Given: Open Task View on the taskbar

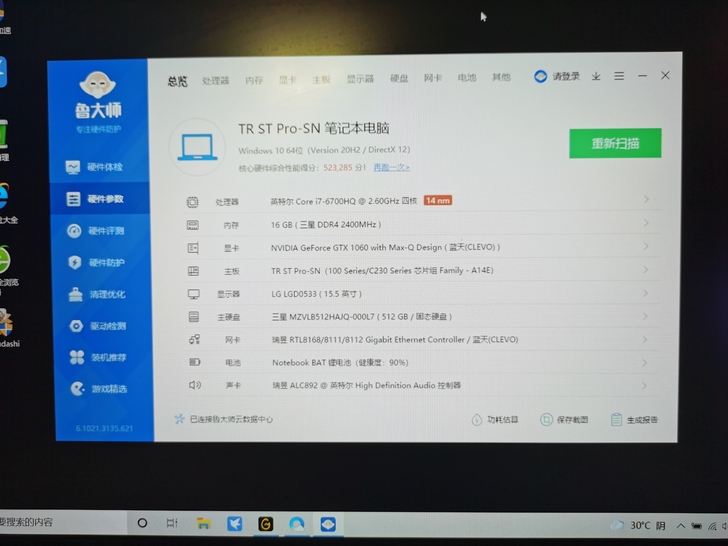Looking at the screenshot, I should [x=172, y=523].
